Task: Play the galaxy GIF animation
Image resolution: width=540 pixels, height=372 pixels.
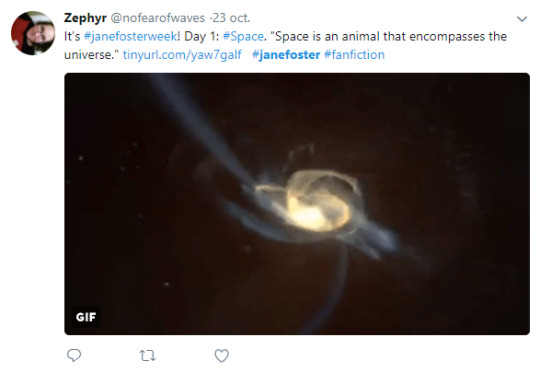Action: coord(297,204)
